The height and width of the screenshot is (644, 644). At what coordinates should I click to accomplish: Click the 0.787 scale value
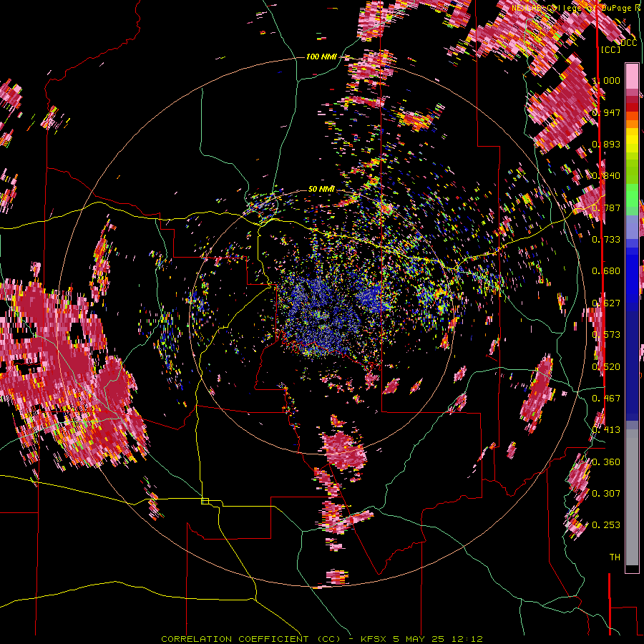tap(606, 208)
